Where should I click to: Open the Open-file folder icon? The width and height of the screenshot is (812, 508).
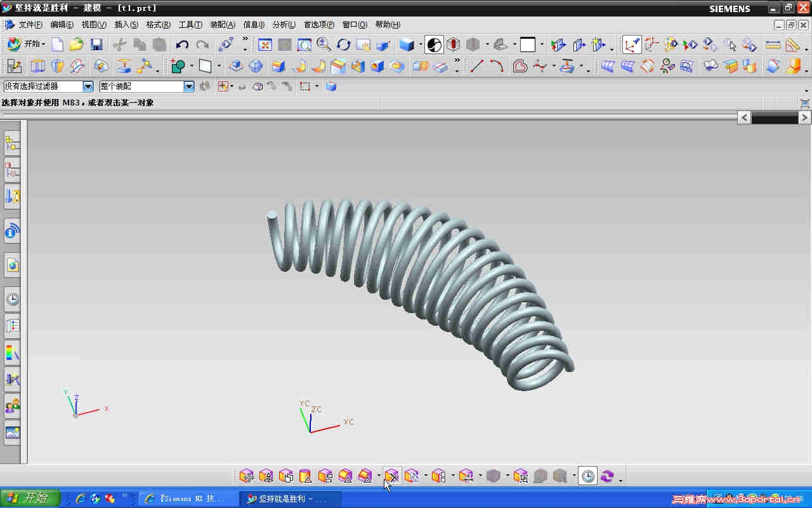(x=77, y=44)
